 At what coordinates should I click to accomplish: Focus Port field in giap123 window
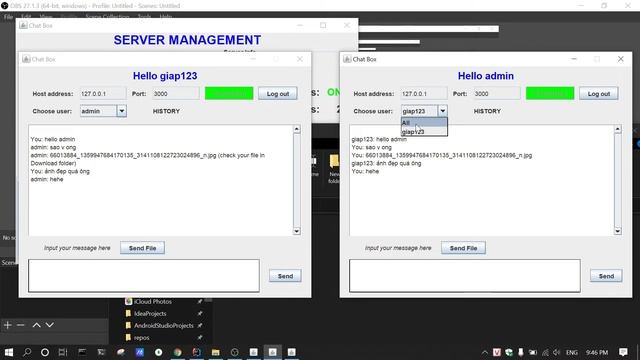click(176, 93)
